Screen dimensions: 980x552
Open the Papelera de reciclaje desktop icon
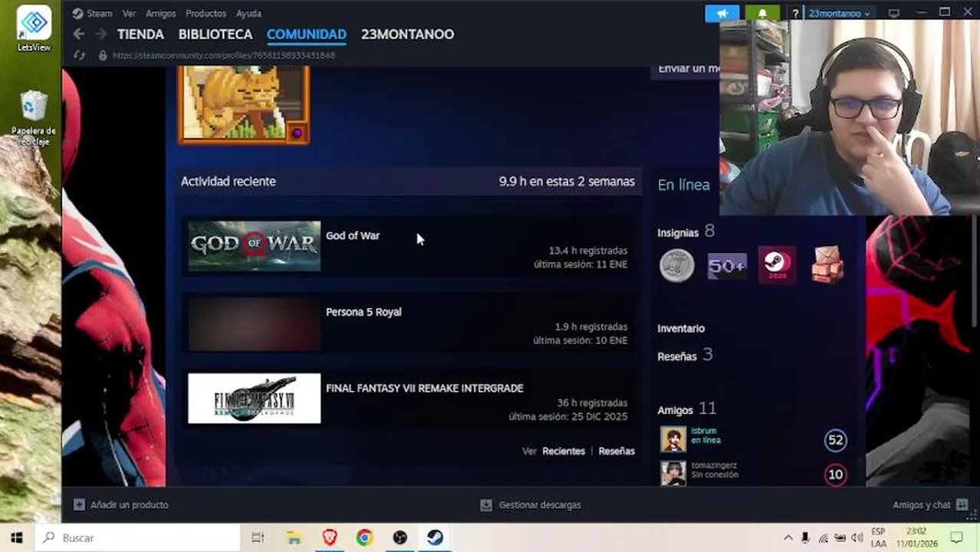coord(34,119)
